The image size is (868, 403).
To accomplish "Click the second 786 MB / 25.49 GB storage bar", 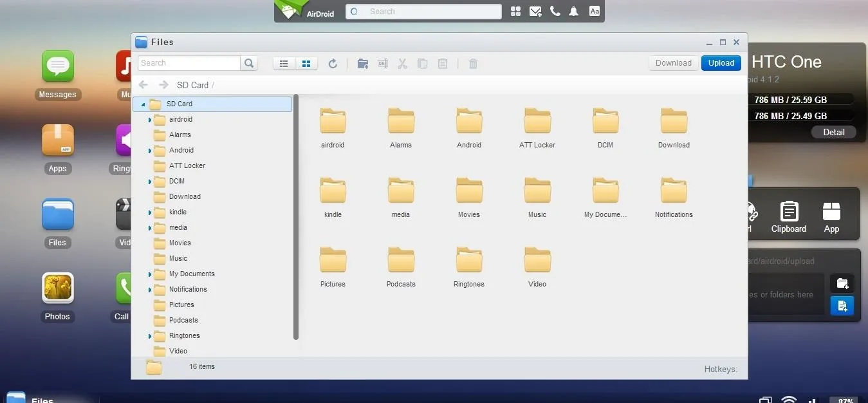I will click(x=801, y=116).
